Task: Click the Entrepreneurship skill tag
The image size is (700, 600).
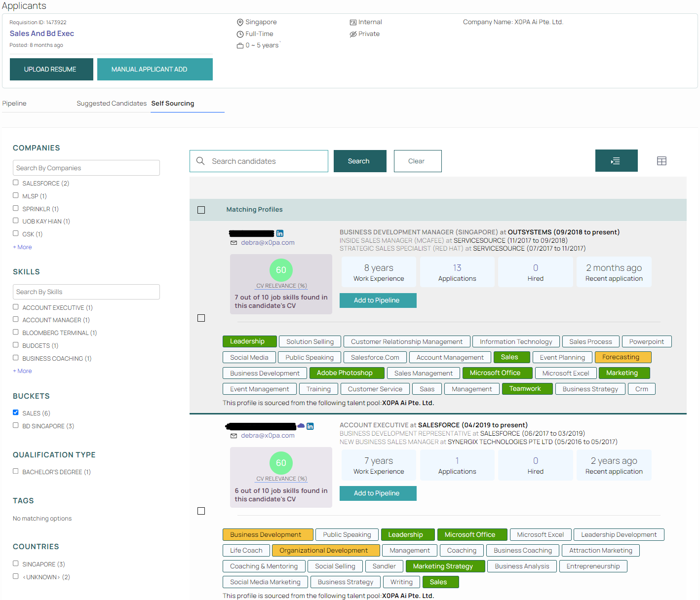Action: pyautogui.click(x=593, y=566)
